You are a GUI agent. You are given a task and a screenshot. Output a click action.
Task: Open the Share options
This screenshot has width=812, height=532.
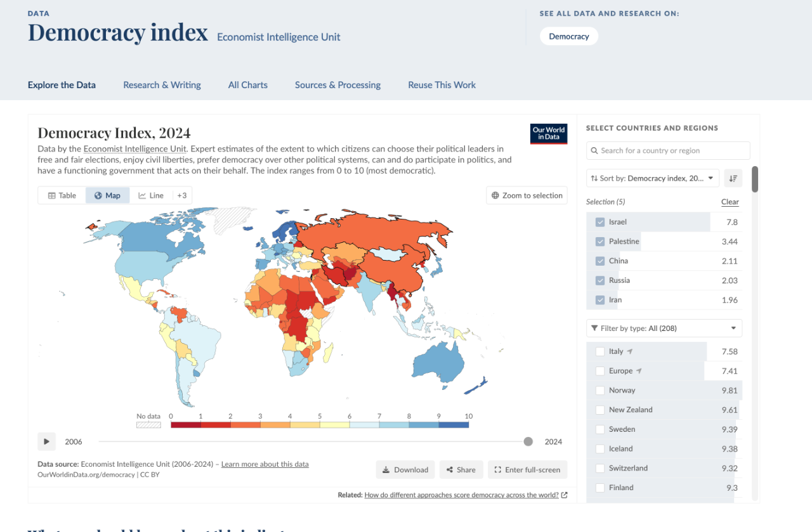pos(461,470)
